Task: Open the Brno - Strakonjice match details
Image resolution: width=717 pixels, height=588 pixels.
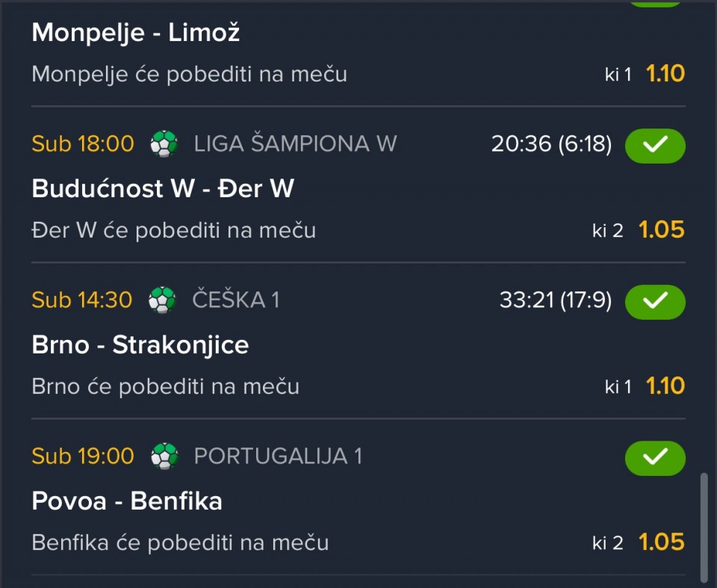Action: pos(140,345)
